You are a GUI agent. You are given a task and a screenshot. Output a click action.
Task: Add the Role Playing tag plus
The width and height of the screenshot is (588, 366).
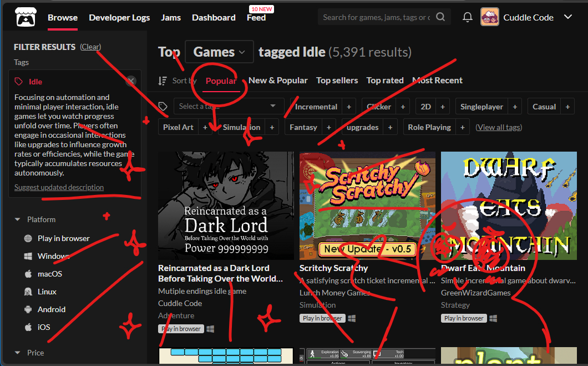461,127
